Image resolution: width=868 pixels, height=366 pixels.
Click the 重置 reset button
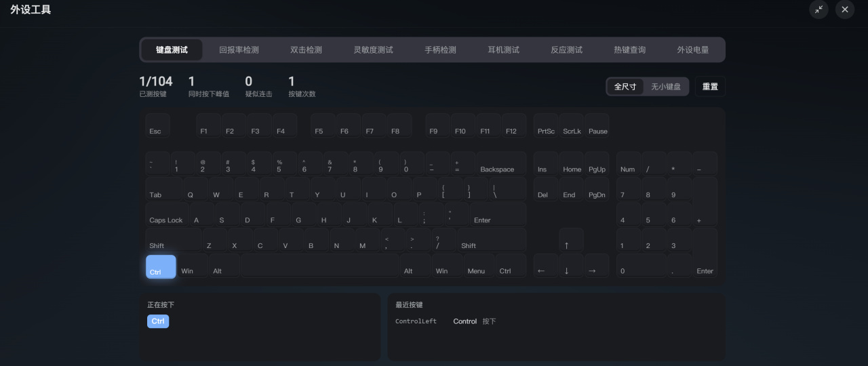pos(710,87)
